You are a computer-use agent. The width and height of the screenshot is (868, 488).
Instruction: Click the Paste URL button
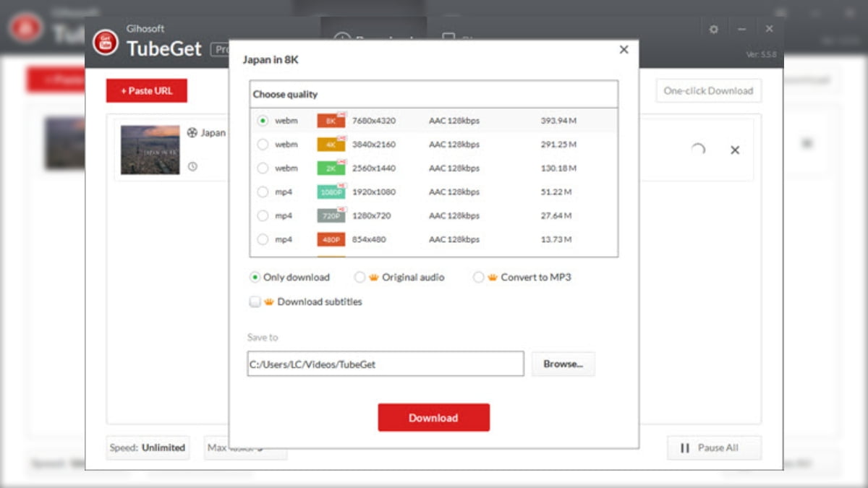147,91
